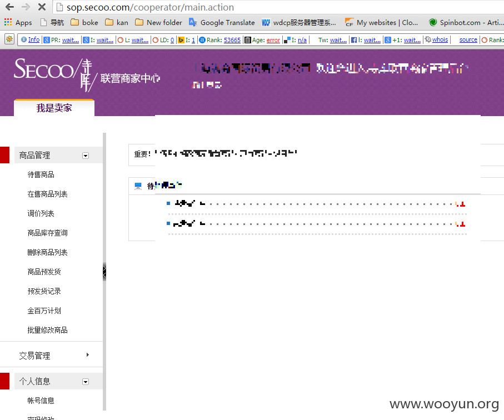Click the LD: 0 value
The image size is (504, 420).
[172, 40]
